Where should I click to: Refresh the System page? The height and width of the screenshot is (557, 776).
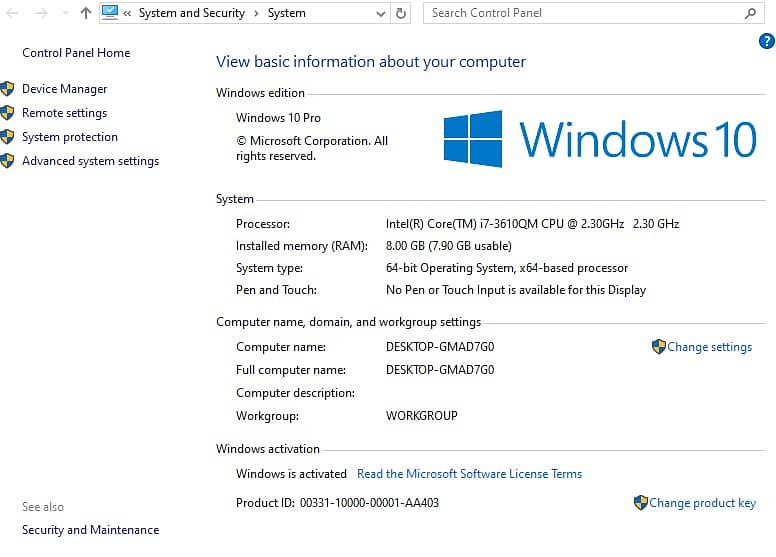pyautogui.click(x=401, y=13)
